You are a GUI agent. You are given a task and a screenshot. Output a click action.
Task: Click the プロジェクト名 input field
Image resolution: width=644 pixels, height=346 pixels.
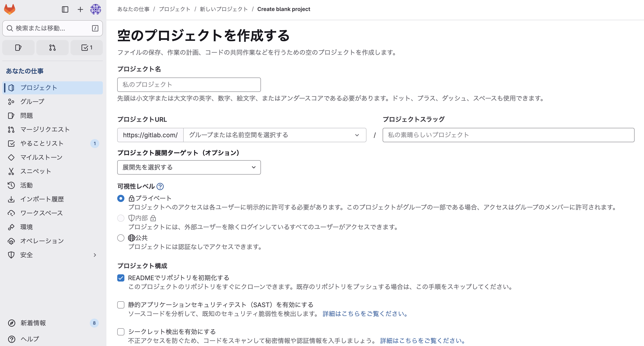[189, 84]
